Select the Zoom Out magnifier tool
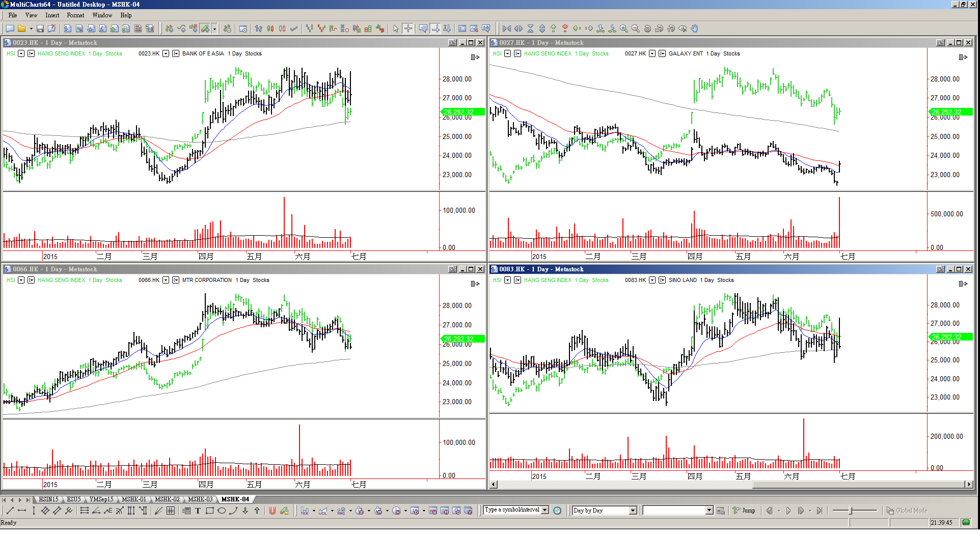The image size is (980, 538). pos(636,29)
